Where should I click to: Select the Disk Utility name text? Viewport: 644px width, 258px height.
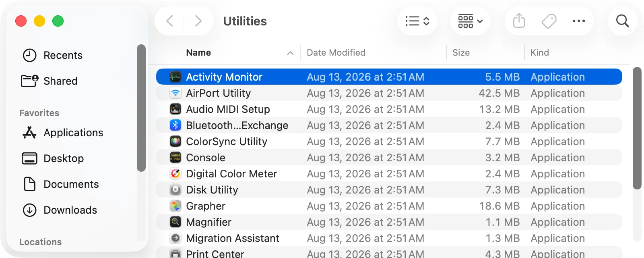click(x=212, y=189)
